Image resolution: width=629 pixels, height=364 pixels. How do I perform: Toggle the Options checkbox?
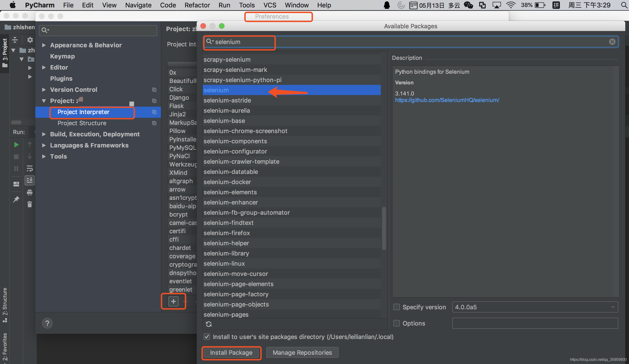tap(396, 323)
